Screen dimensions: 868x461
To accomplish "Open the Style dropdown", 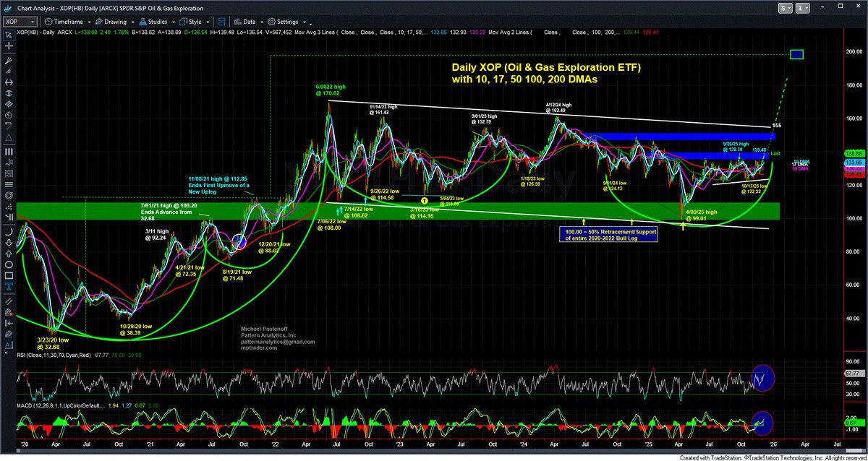I will 195,21.
